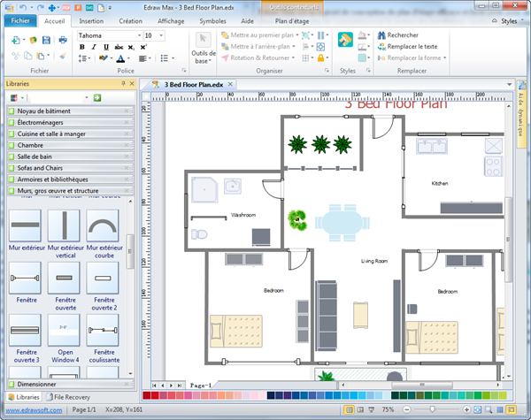This screenshot has width=531, height=420.
Task: Switch to the File Recovery tab
Action: coord(68,397)
